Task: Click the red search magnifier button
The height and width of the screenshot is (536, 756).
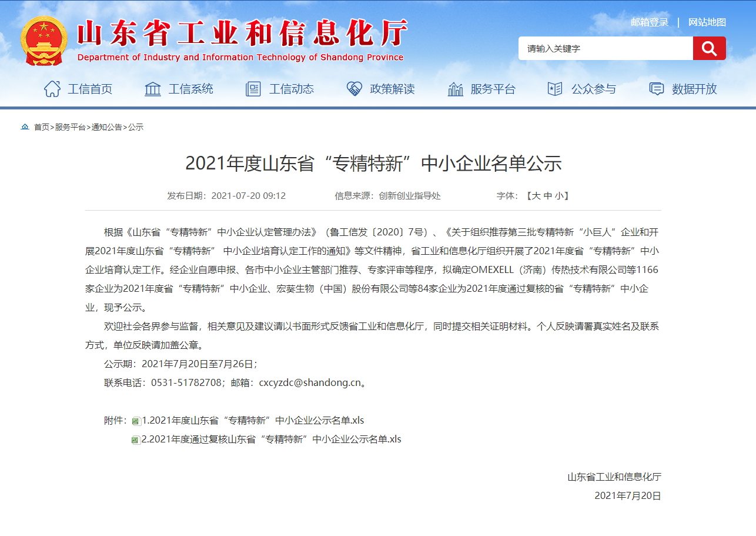Action: click(709, 48)
